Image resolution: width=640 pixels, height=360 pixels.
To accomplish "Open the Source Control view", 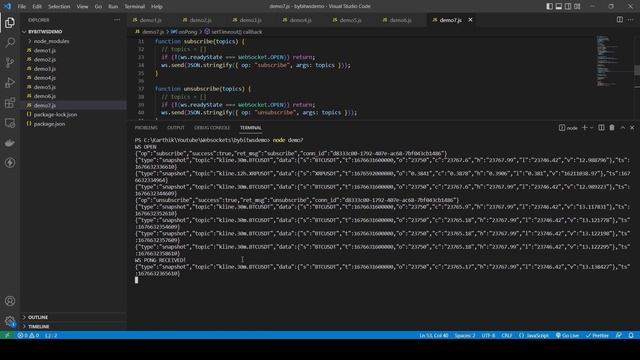I will click(x=10, y=62).
